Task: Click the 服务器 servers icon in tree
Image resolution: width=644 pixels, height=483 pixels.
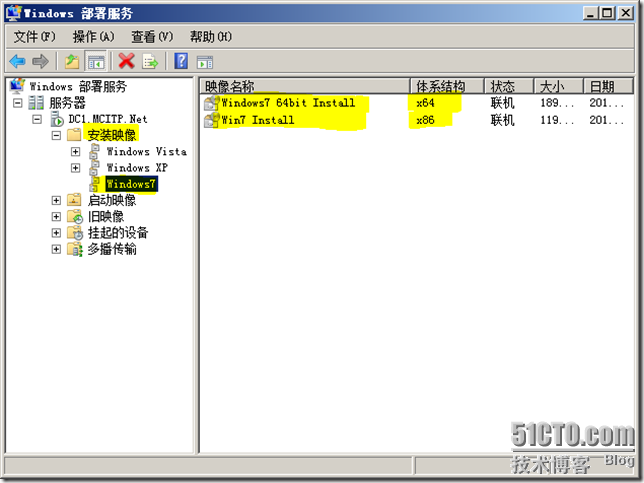Action: coord(36,103)
